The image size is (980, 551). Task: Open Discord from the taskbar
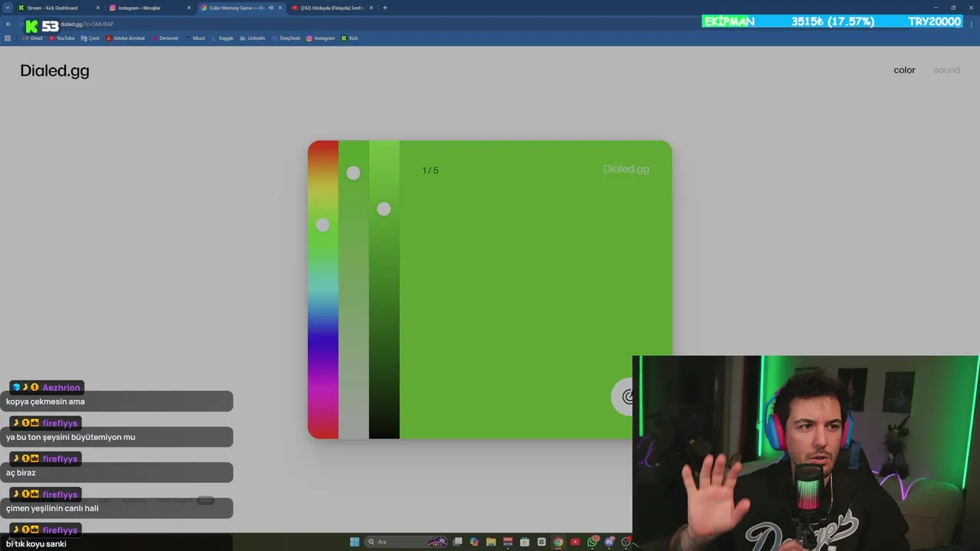(609, 542)
